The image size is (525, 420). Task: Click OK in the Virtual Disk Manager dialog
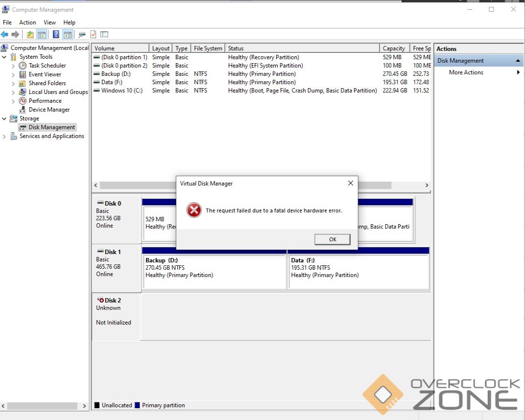333,239
